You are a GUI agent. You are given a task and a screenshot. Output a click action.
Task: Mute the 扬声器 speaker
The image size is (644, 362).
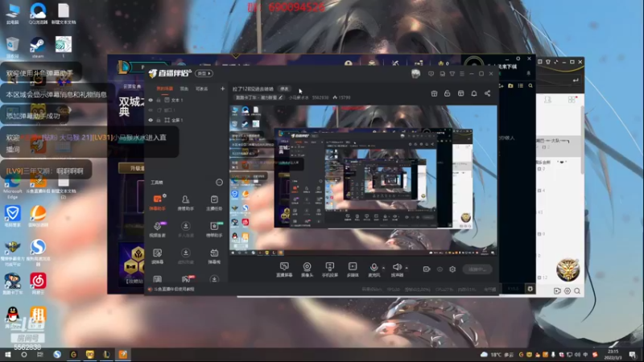coord(397,269)
